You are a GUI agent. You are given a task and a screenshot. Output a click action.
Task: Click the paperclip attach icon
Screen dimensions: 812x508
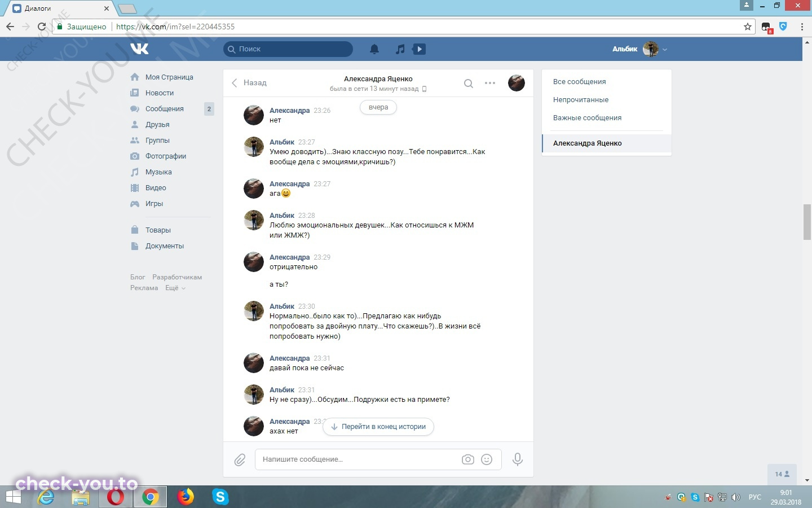click(240, 459)
